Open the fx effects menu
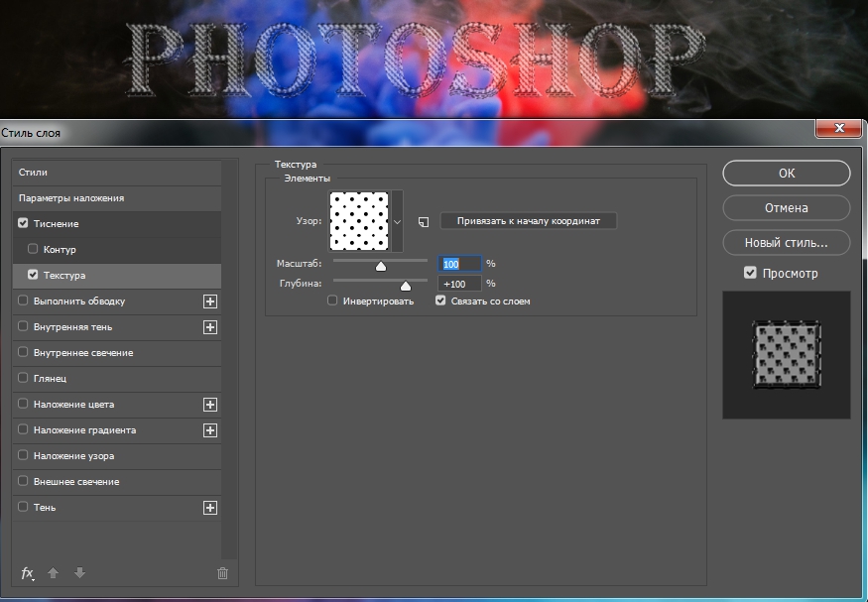Viewport: 868px width, 602px height. (x=27, y=573)
